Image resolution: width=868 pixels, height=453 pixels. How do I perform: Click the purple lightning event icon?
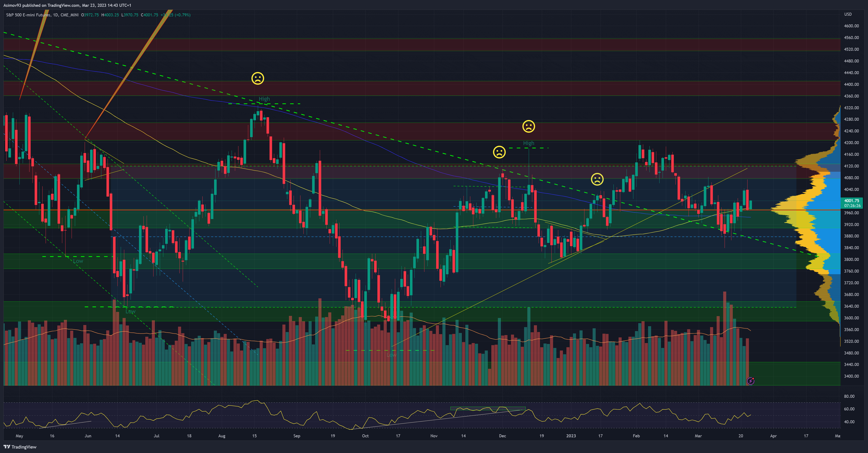[750, 381]
